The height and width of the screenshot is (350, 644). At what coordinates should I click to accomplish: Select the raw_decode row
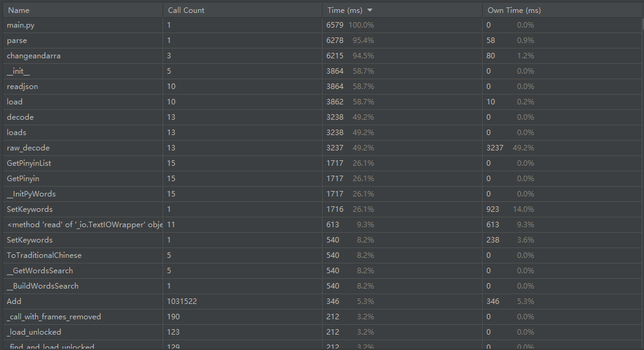(x=322, y=147)
